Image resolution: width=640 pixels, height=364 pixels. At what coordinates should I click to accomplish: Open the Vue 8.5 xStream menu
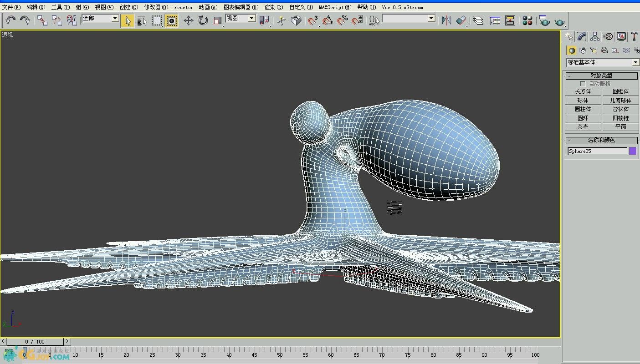pos(402,7)
